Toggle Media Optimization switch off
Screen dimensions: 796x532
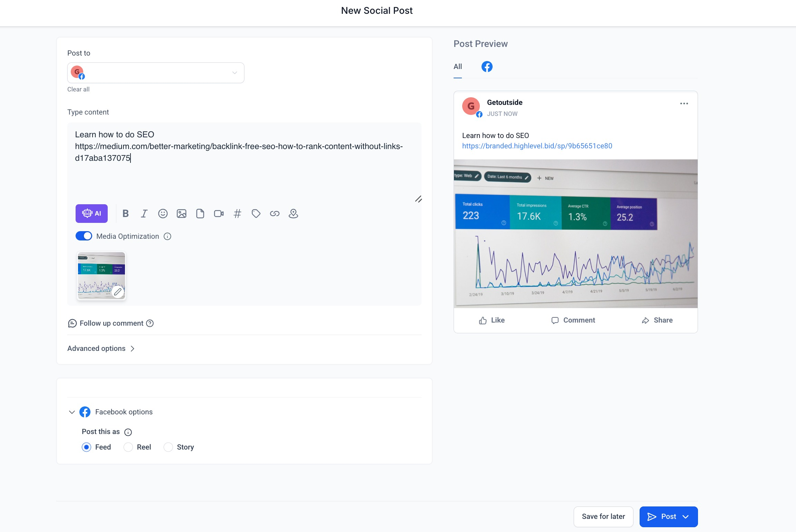click(84, 236)
